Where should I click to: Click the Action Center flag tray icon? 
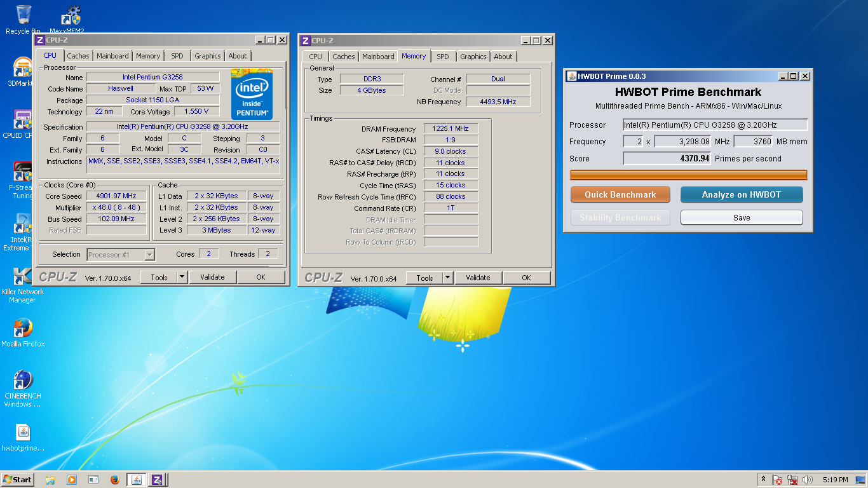click(777, 480)
